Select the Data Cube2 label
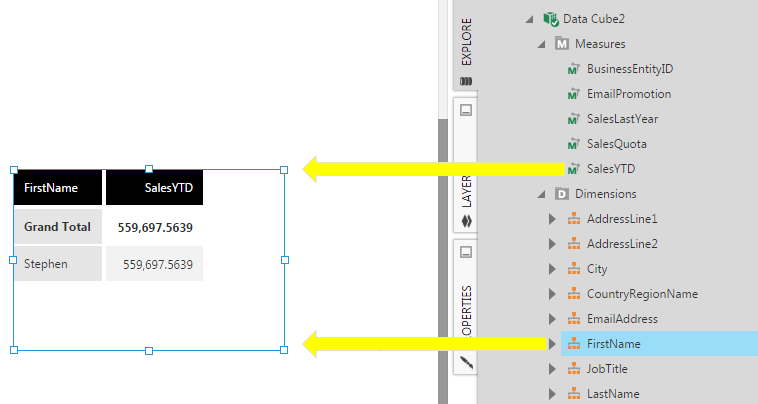The width and height of the screenshot is (758, 404). [594, 19]
